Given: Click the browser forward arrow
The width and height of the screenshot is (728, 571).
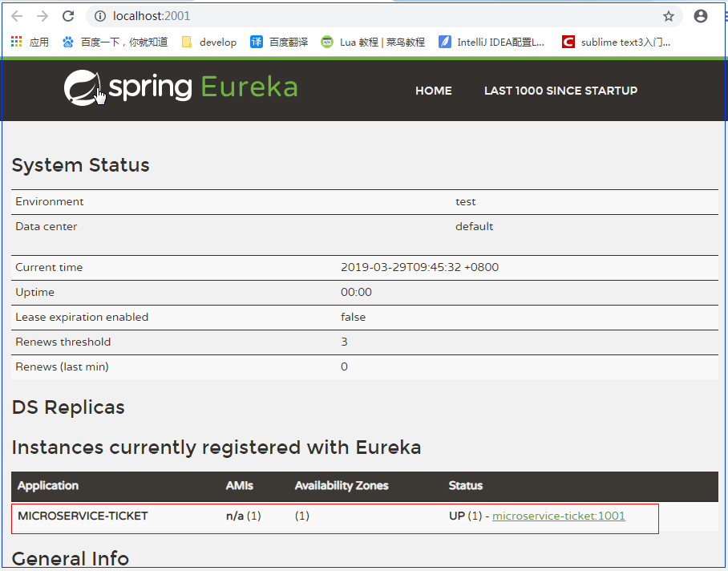Looking at the screenshot, I should coord(42,16).
